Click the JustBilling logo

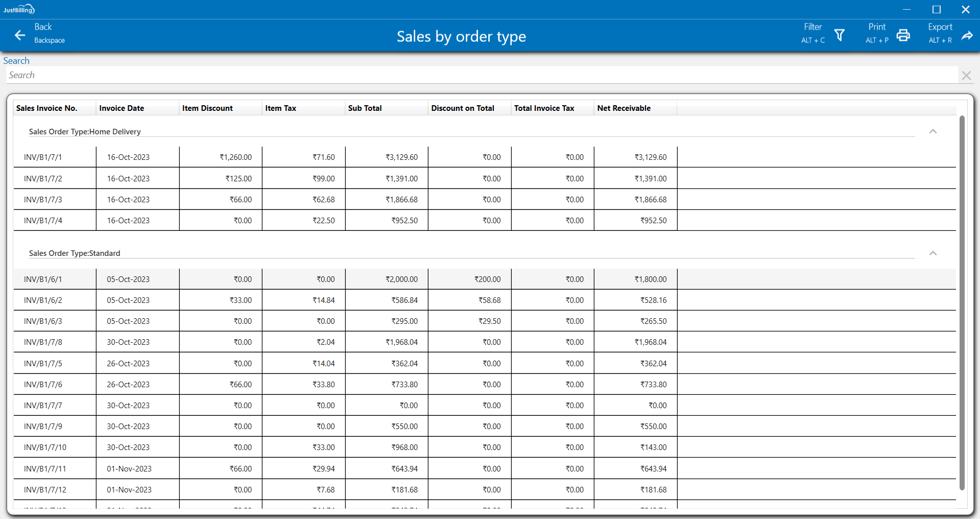pos(19,9)
